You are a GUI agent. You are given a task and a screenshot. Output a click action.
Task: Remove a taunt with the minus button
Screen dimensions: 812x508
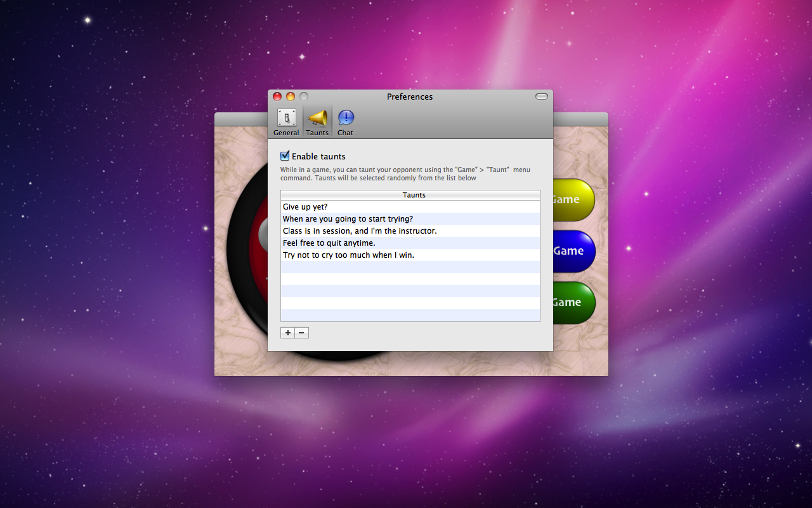(x=302, y=333)
